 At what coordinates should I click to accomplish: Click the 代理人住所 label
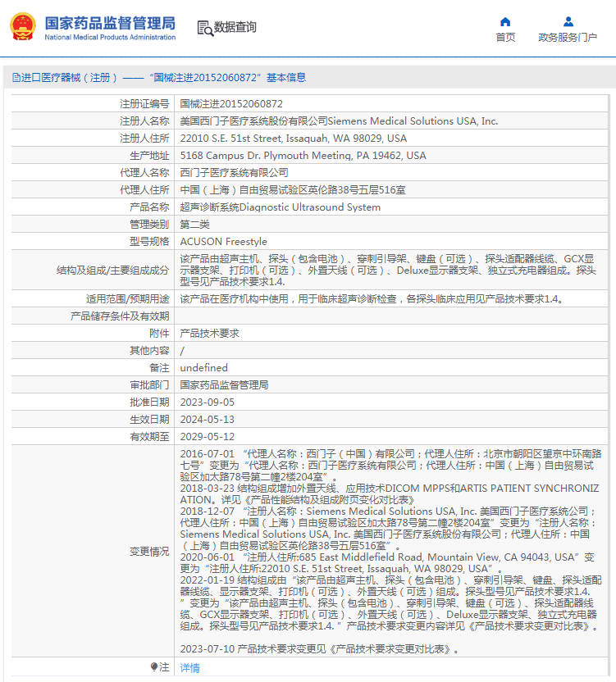coord(144,190)
